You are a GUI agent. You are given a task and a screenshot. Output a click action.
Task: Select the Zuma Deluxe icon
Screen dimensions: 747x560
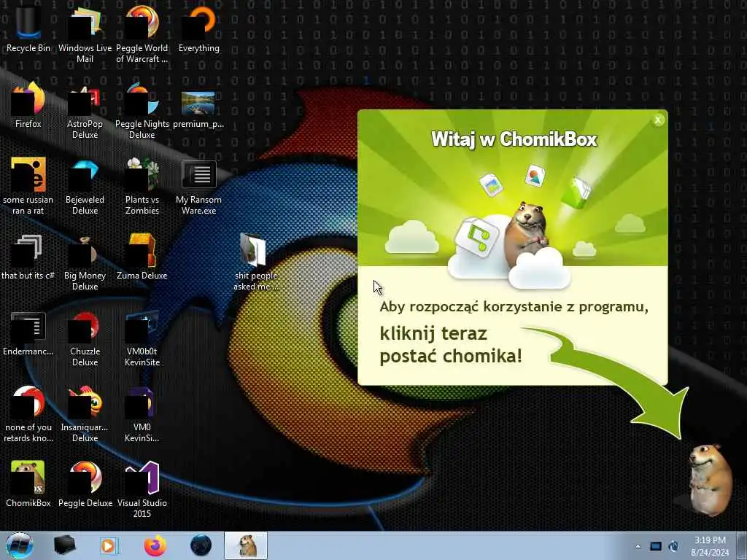pyautogui.click(x=142, y=257)
